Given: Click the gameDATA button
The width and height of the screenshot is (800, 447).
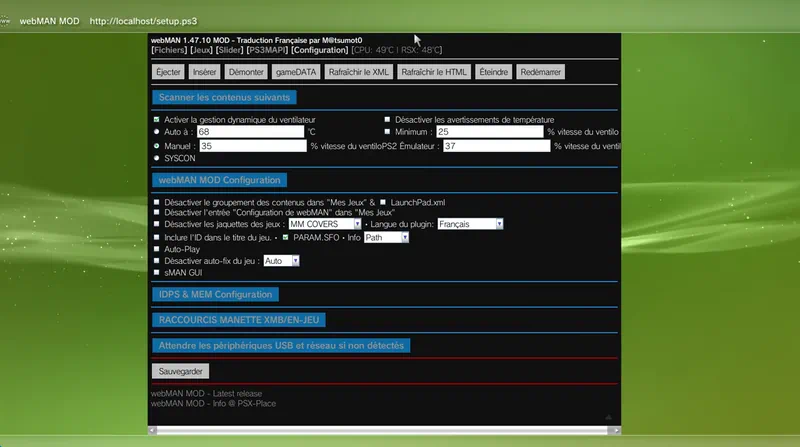Looking at the screenshot, I should 296,72.
